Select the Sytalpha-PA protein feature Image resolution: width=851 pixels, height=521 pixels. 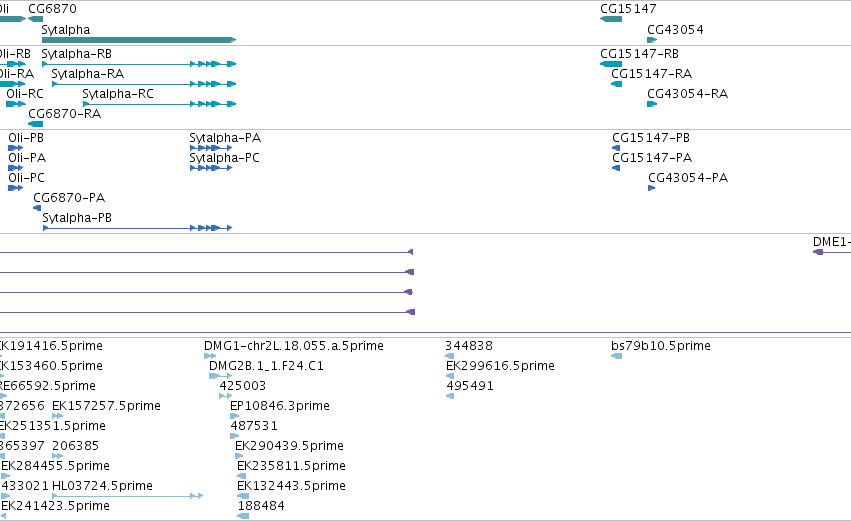(211, 148)
